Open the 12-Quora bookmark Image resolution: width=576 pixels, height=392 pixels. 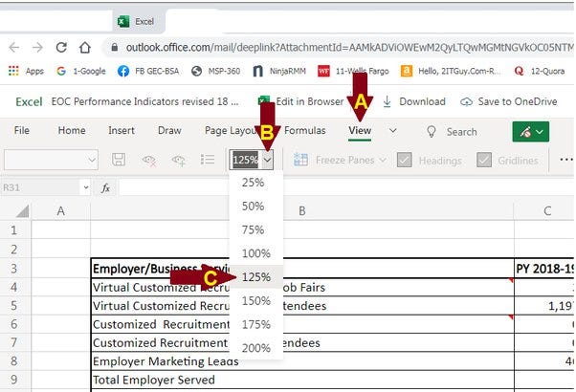click(540, 71)
